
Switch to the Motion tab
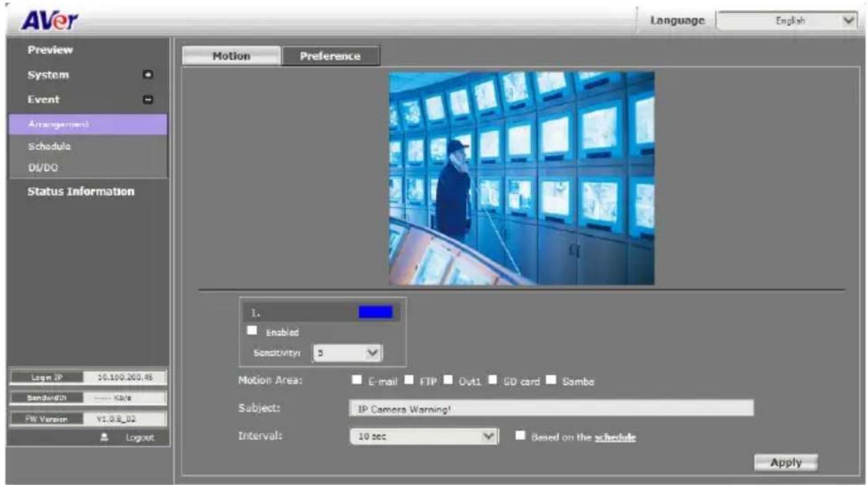[x=231, y=56]
